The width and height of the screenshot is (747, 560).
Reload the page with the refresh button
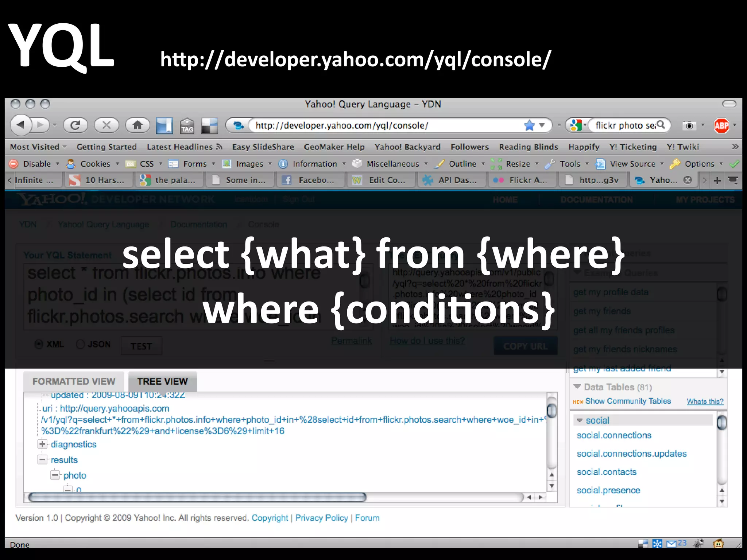click(x=75, y=125)
